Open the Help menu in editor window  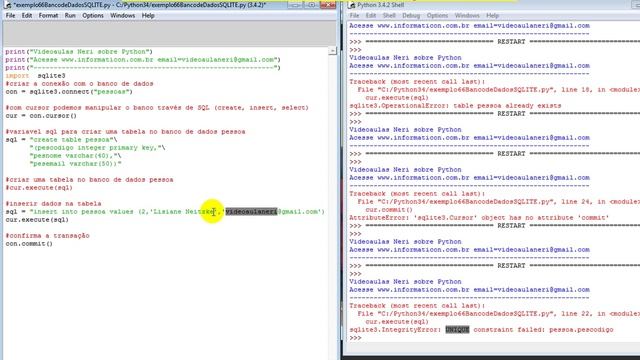tap(148, 16)
